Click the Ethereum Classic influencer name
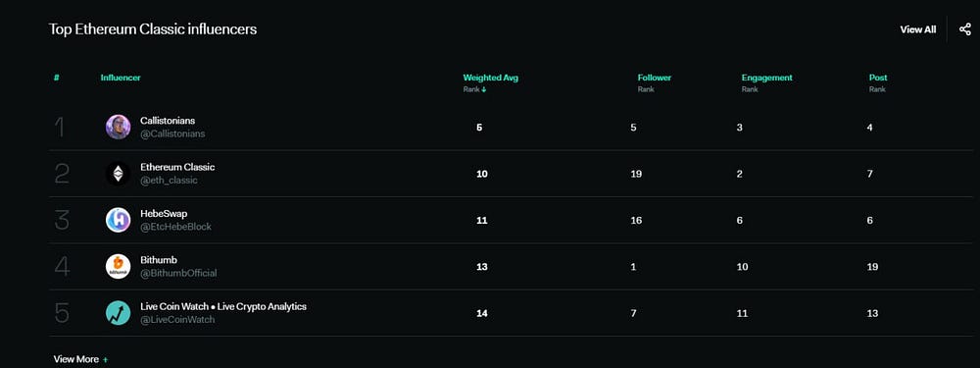980x368 pixels. tap(177, 167)
